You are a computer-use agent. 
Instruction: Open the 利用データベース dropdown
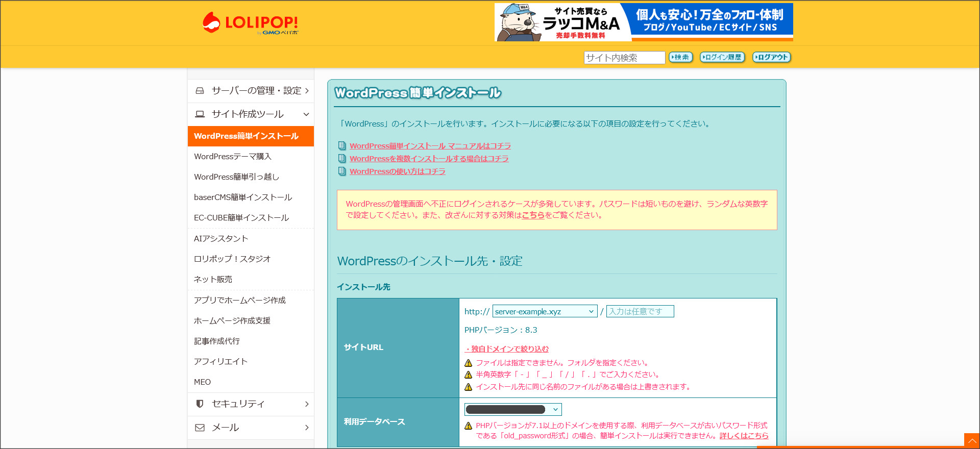point(513,410)
